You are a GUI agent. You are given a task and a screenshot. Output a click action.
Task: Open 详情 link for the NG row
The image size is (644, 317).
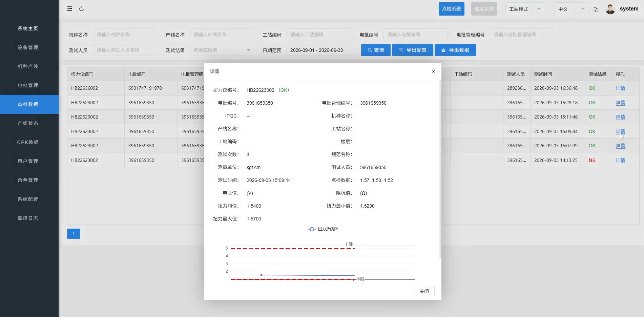pos(621,161)
